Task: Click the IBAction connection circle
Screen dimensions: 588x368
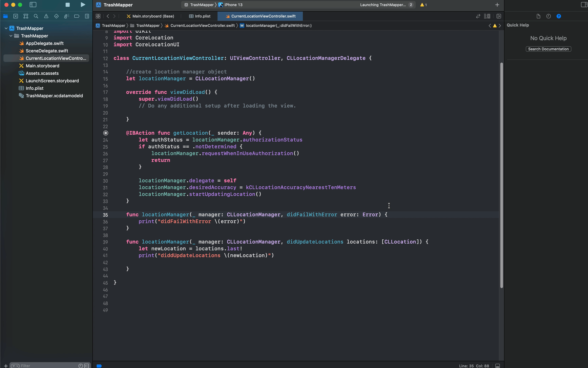Action: (106, 133)
